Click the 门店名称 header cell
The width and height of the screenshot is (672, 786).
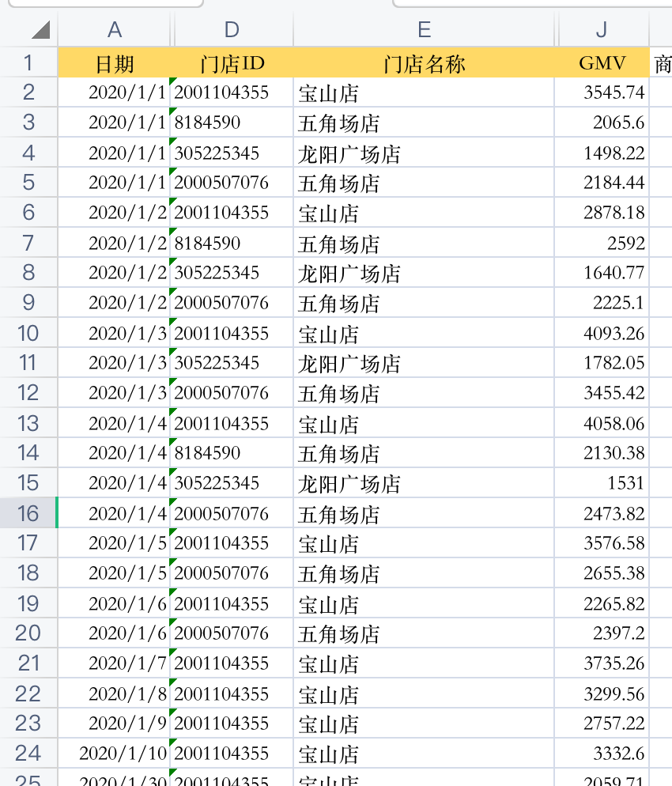424,62
